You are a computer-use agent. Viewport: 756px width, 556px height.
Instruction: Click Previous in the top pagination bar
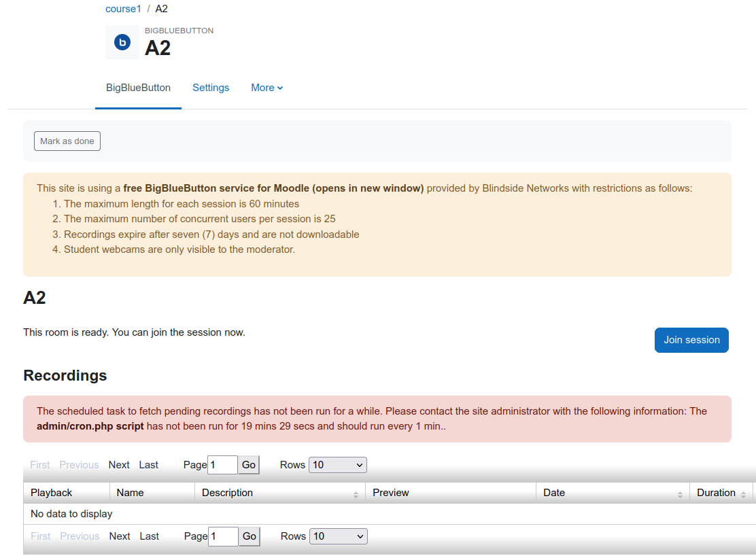click(79, 465)
